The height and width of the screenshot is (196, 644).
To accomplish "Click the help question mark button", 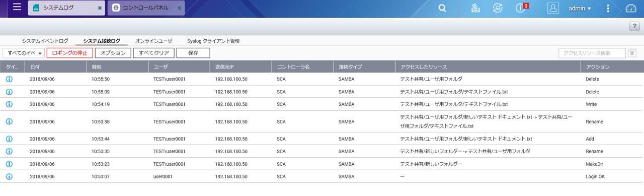I will click(x=634, y=27).
